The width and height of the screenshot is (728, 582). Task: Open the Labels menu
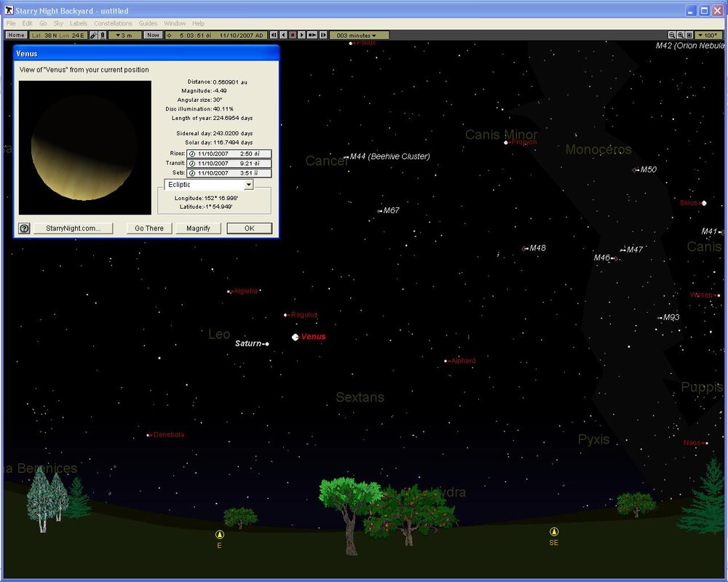(78, 23)
